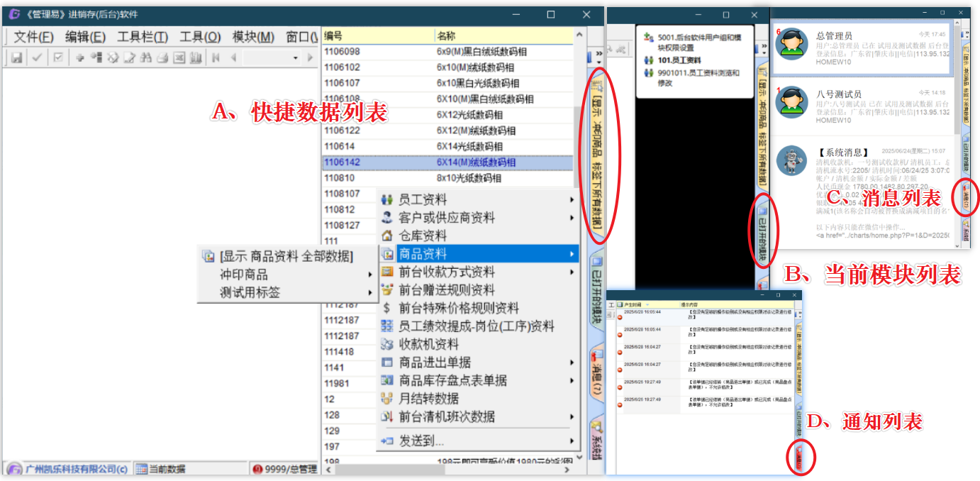Image resolution: width=980 pixels, height=481 pixels.
Task: Toggle the checkbox icon in the toolbar
Action: pyautogui.click(x=58, y=58)
